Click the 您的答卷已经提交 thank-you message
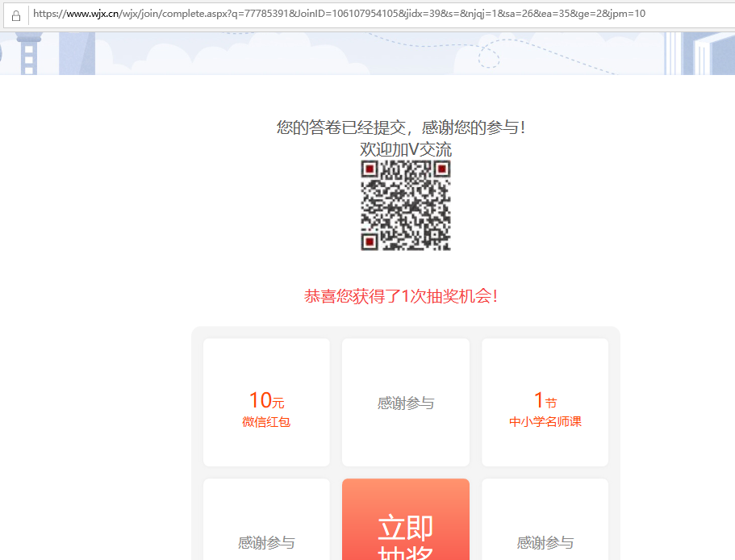This screenshot has width=735, height=560. (401, 127)
